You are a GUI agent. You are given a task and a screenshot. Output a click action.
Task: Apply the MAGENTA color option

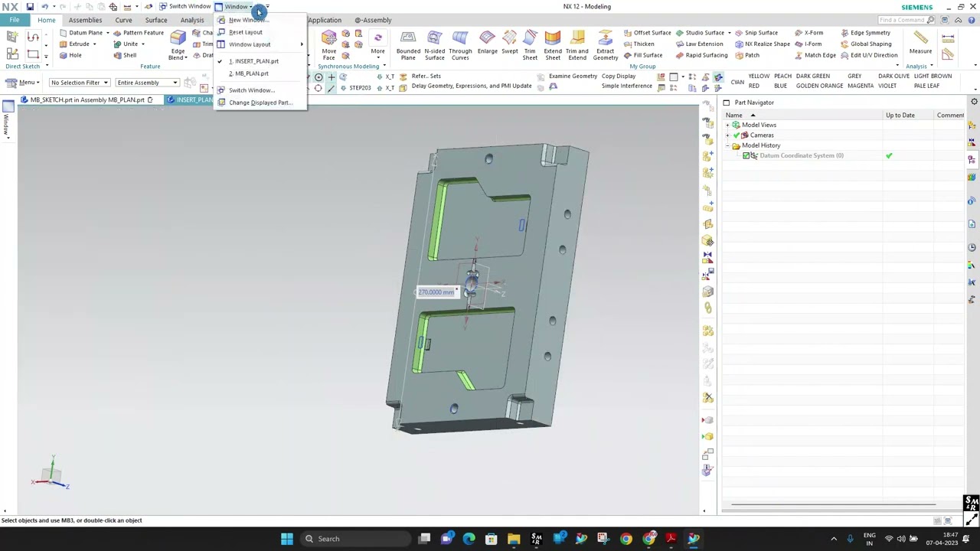[x=861, y=86]
